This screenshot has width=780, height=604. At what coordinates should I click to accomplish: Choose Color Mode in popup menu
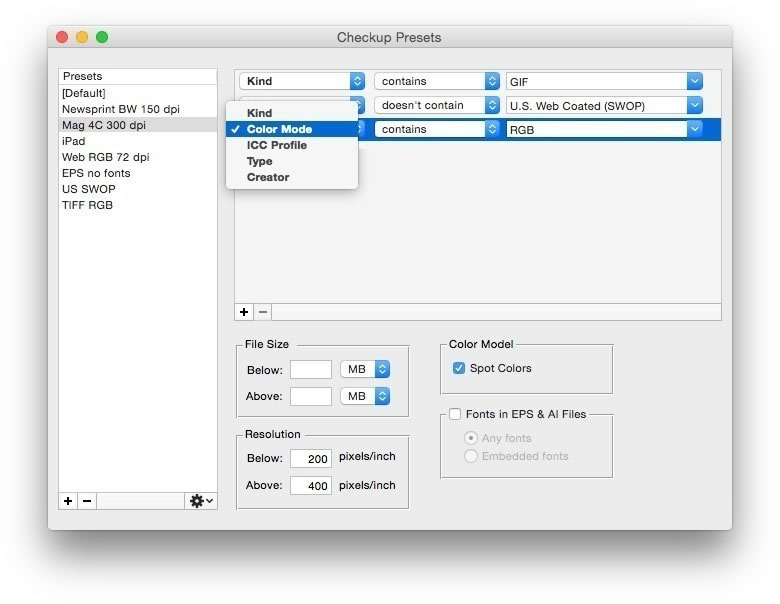click(x=292, y=129)
